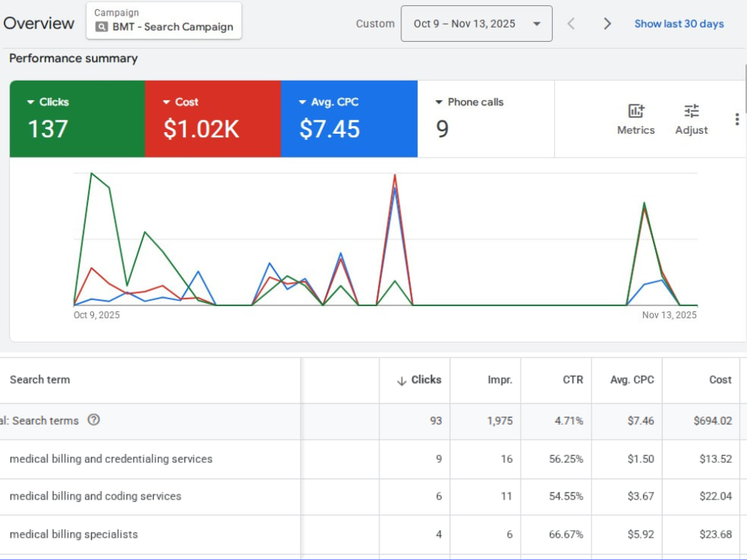Click the help icon beside Search terms total
Image resolution: width=747 pixels, height=560 pixels.
pos(94,420)
